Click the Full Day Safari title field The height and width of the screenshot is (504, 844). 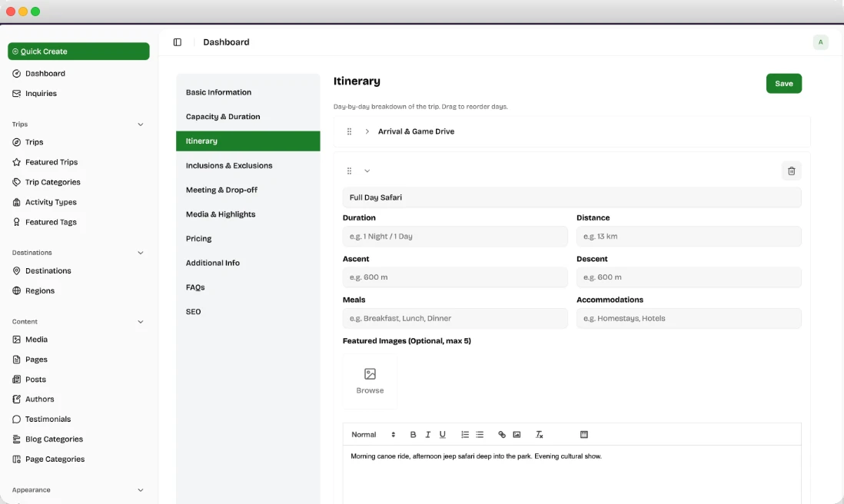(x=572, y=197)
